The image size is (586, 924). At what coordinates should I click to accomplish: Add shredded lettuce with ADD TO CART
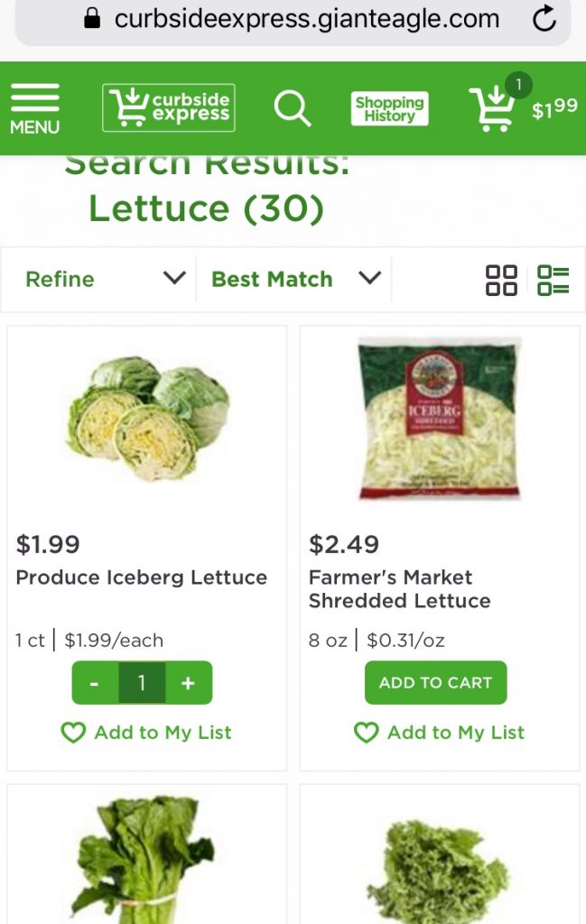[435, 682]
